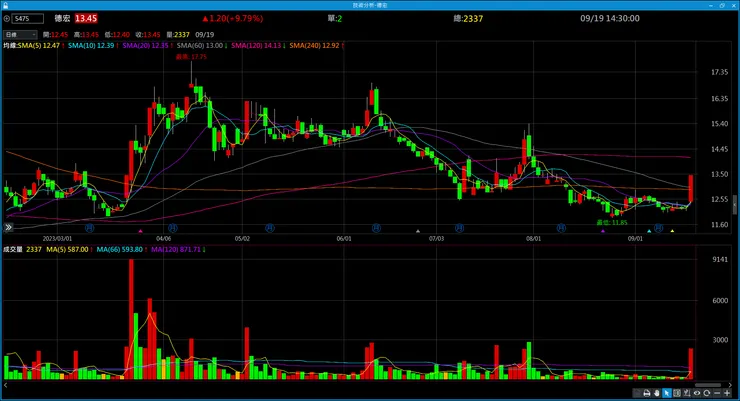Click the left scroll arrow of horizontal scrollbar
Image resolution: width=740 pixels, height=401 pixels.
click(x=5, y=385)
